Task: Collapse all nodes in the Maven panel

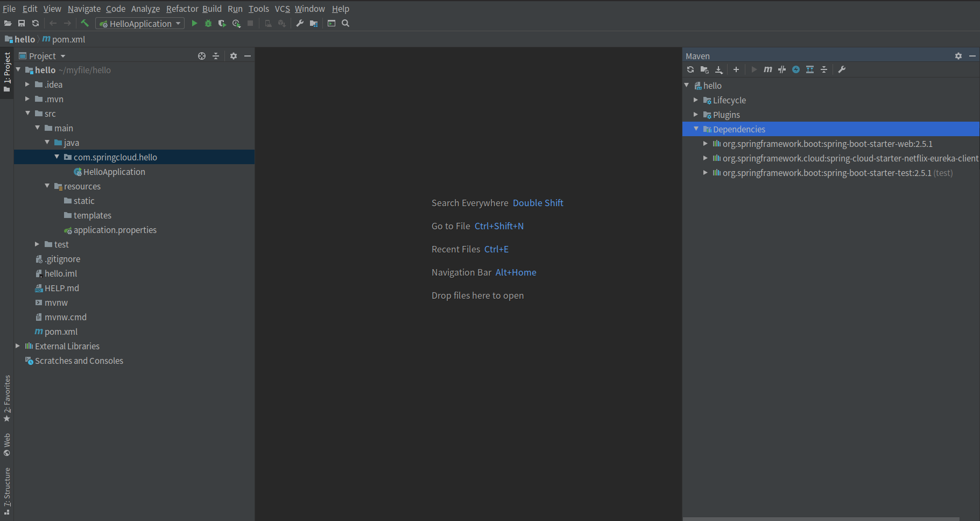Action: click(824, 69)
